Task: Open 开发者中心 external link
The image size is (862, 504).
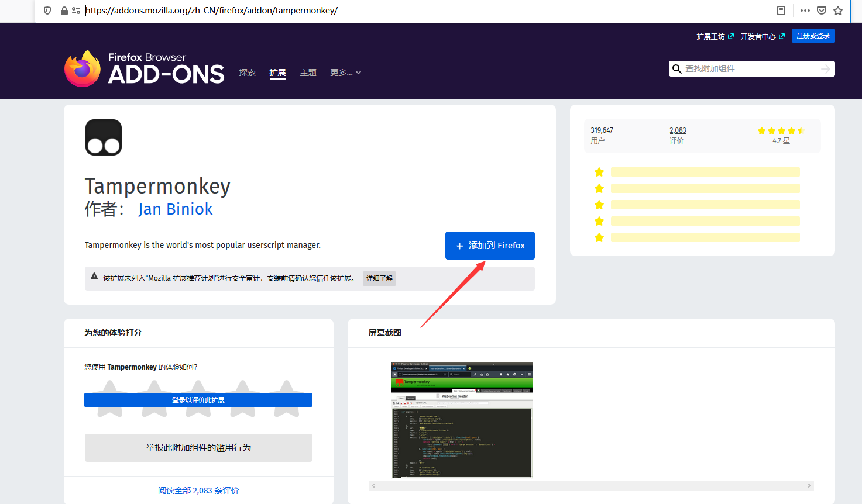Action: tap(763, 36)
